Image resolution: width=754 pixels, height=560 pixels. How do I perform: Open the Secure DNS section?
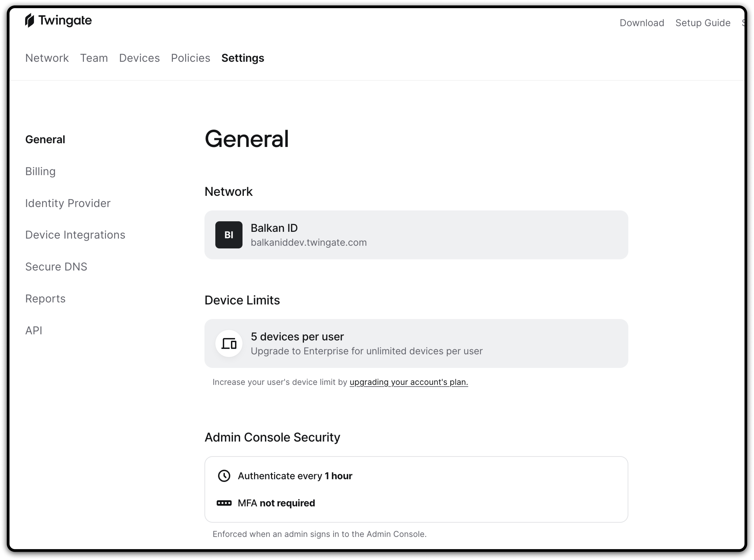click(56, 267)
